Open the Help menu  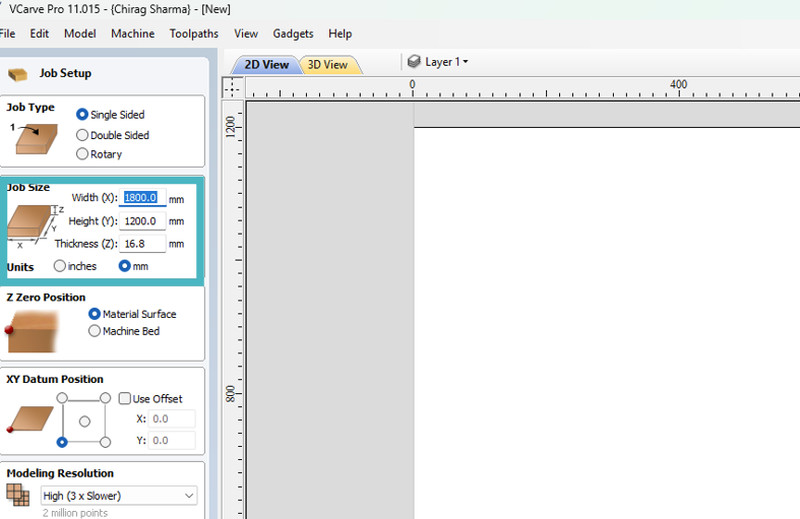coord(340,34)
